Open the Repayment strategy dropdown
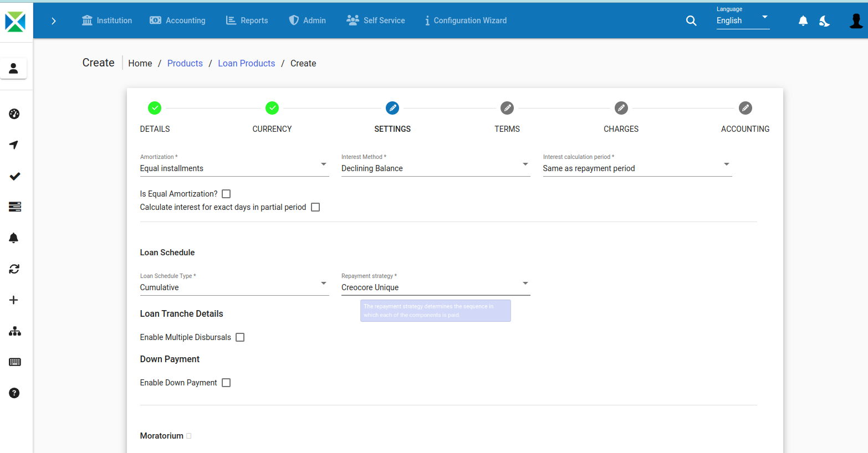The image size is (868, 453). (x=435, y=287)
